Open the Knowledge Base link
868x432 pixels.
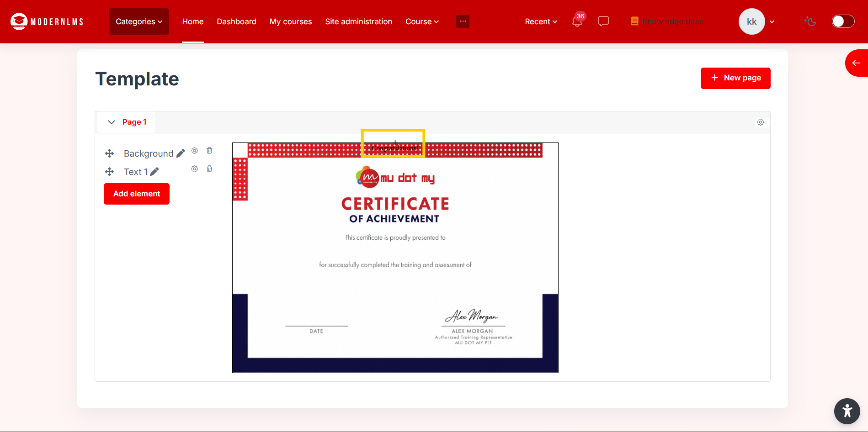click(x=667, y=21)
